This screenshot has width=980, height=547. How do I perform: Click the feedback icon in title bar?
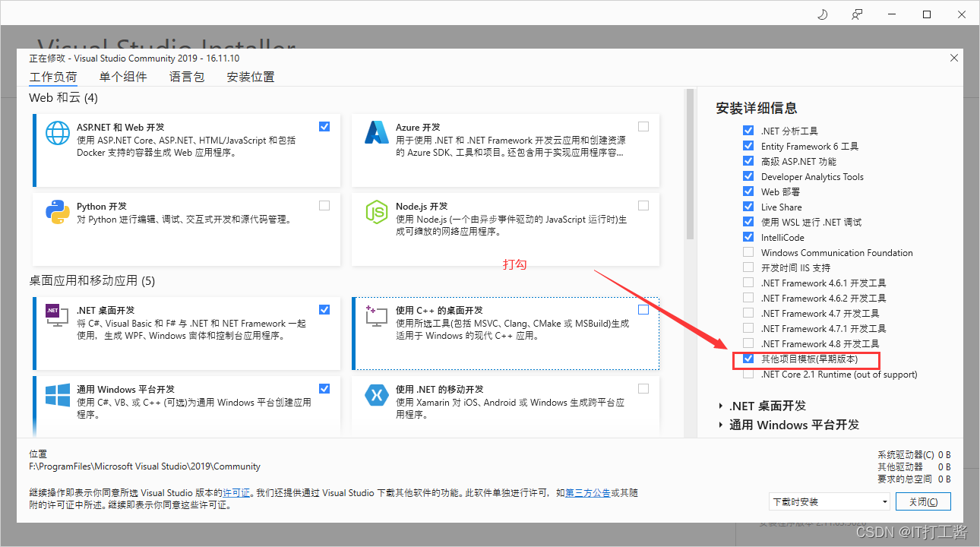(857, 14)
